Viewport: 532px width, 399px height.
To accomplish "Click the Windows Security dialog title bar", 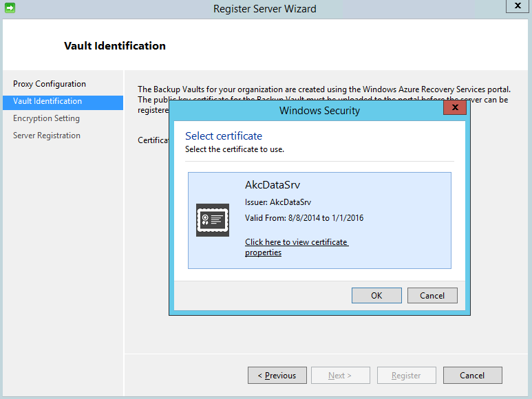I will coord(319,111).
